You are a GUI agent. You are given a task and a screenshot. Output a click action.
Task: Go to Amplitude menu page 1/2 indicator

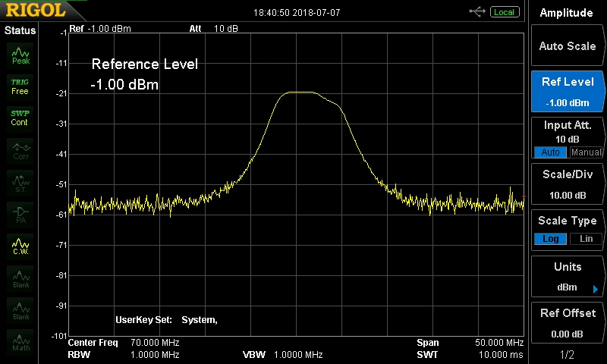pos(567,354)
